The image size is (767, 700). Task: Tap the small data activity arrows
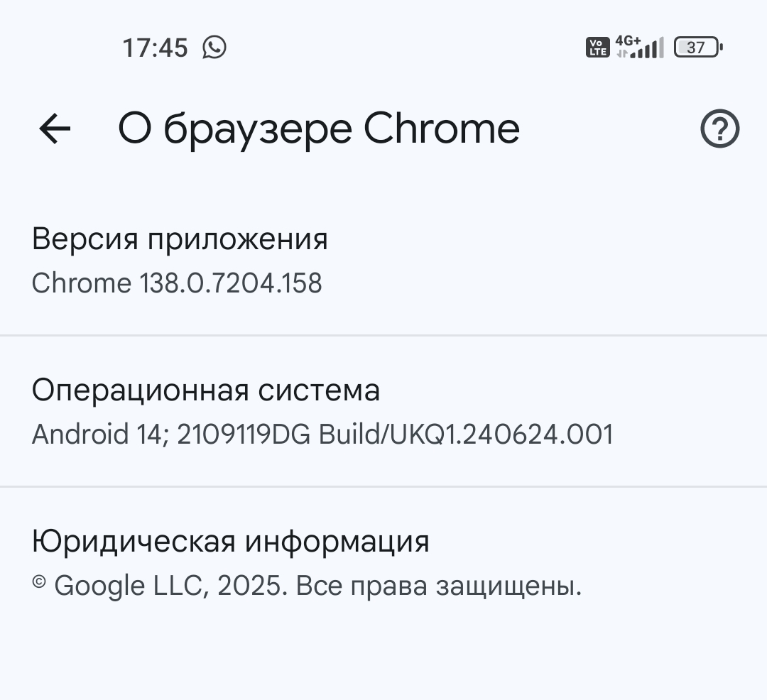click(x=622, y=54)
